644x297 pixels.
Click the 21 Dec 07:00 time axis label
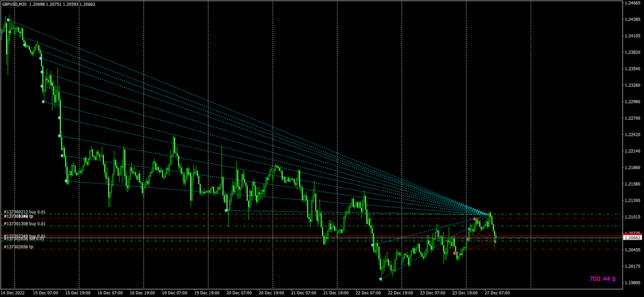[304, 293]
